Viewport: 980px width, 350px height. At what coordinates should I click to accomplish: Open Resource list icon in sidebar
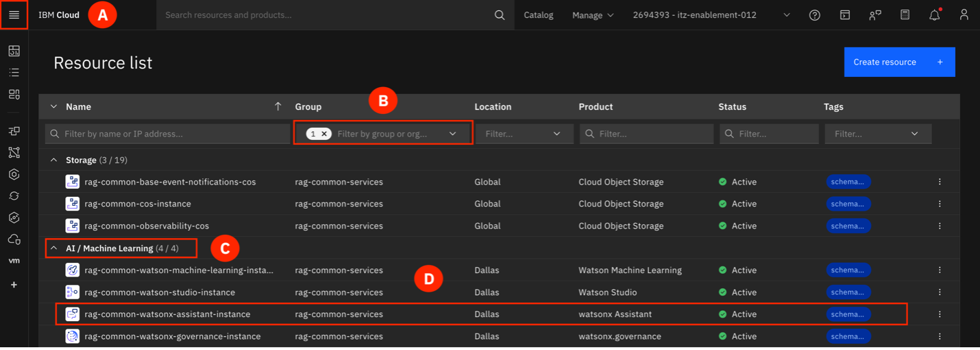pyautogui.click(x=14, y=73)
